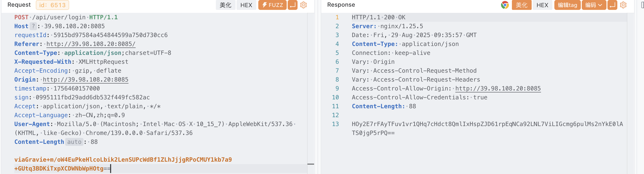Toggle Request HEX view

pos(246,5)
